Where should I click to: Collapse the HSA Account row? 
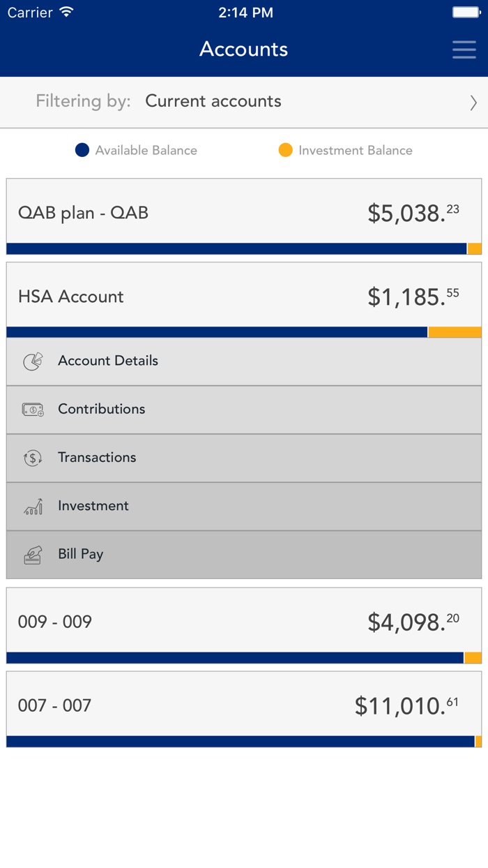[x=244, y=297]
